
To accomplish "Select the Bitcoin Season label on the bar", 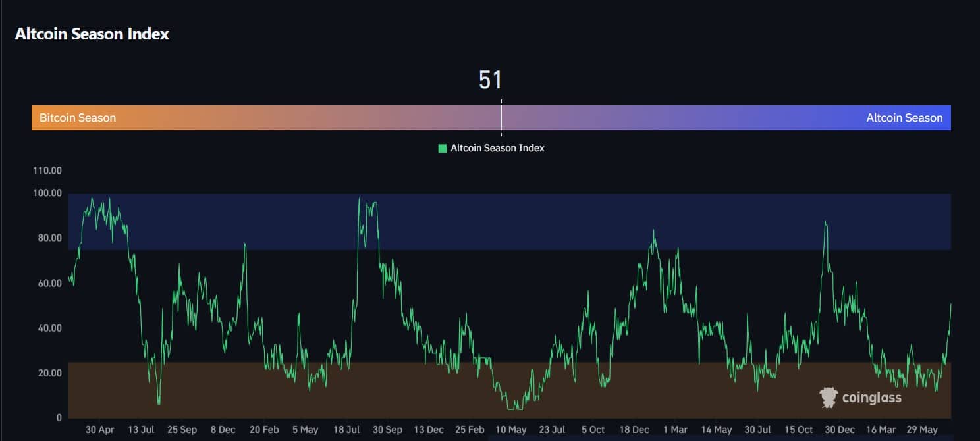I will 78,118.
